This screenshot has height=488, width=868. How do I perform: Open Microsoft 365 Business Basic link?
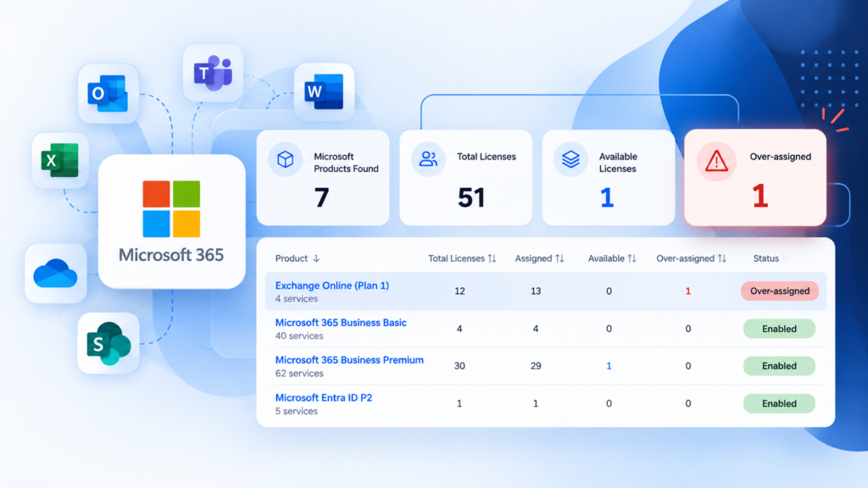click(x=341, y=323)
